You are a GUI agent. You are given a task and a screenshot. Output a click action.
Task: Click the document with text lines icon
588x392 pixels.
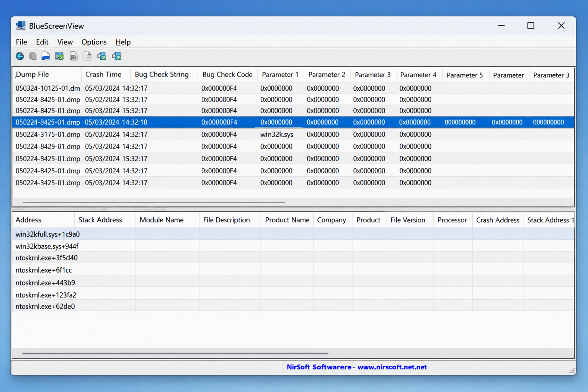click(x=73, y=56)
